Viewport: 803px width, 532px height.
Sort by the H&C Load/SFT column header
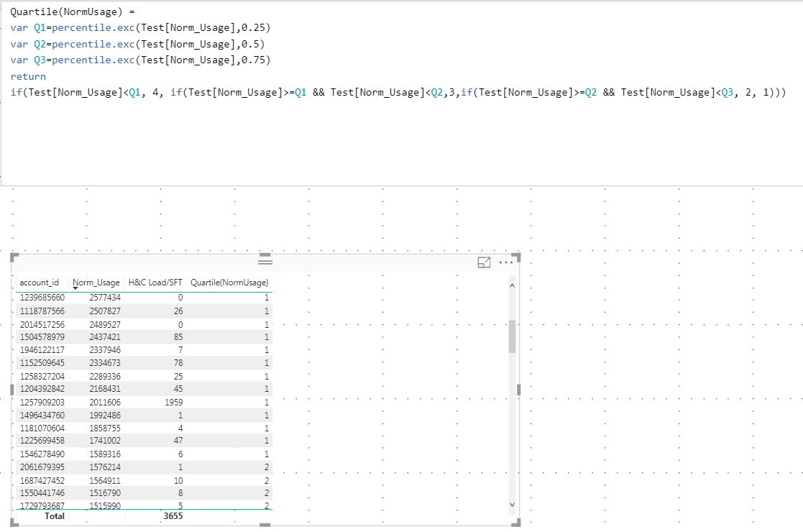tap(155, 282)
